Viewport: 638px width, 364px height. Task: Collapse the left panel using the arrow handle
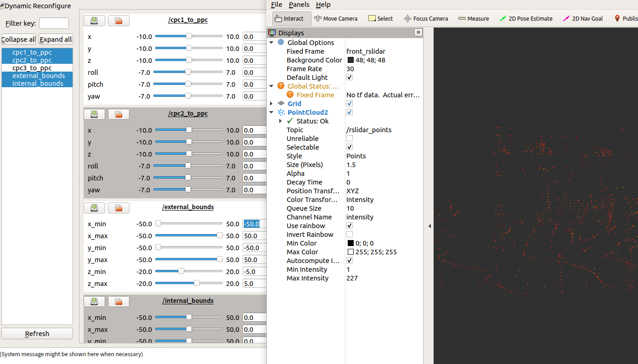pos(429,226)
